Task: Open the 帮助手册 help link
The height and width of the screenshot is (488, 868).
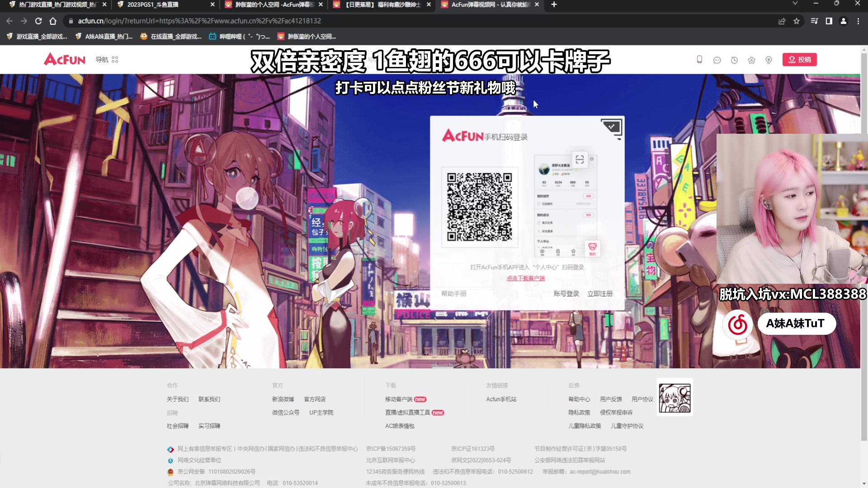Action: (x=454, y=294)
